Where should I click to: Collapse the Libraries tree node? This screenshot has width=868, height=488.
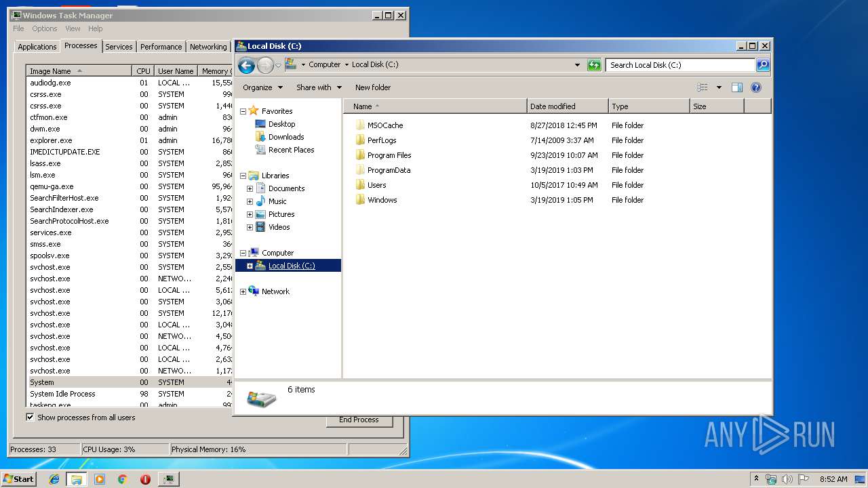click(x=243, y=176)
